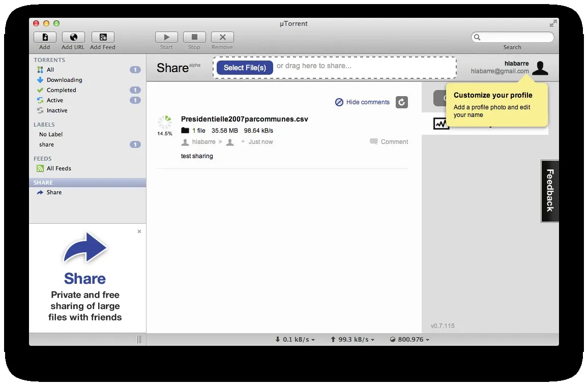Viewport: 588px width, 386px height.
Task: Click the hlabarre@gmail.com email text
Action: tap(500, 71)
